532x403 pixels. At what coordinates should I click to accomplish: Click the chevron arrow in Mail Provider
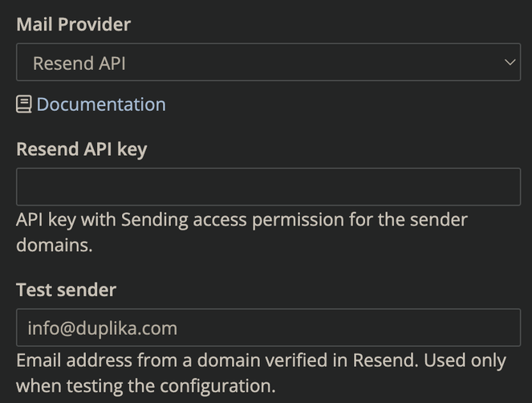click(510, 63)
